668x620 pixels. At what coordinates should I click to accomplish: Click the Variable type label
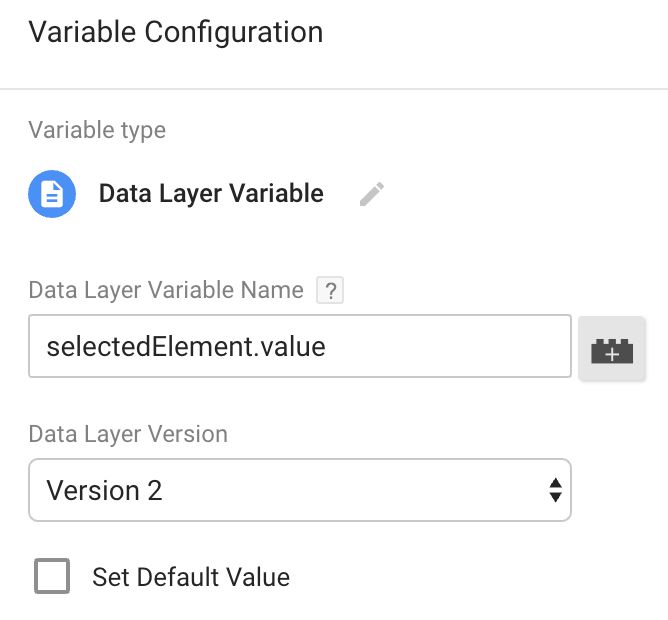coord(97,130)
